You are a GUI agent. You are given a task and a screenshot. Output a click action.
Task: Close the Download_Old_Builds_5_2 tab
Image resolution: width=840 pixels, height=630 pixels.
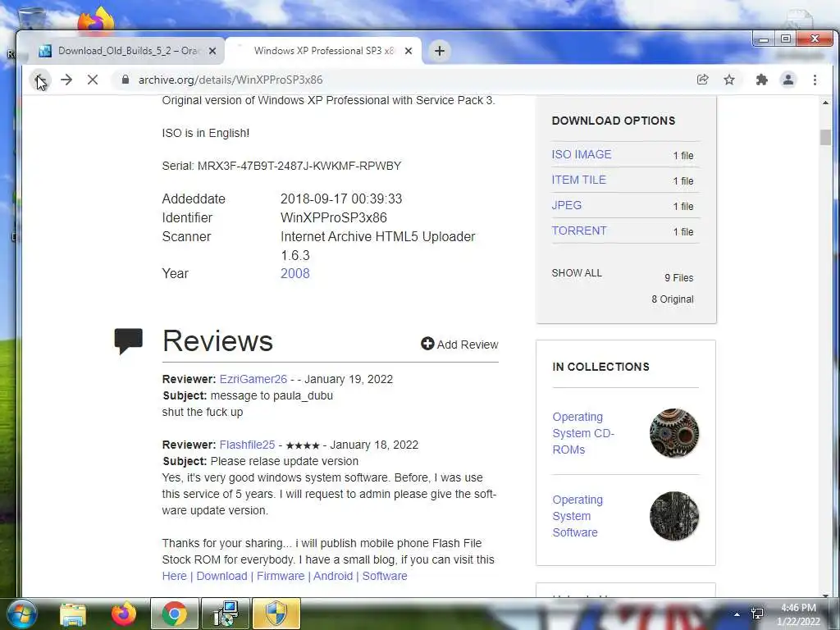pyautogui.click(x=212, y=51)
